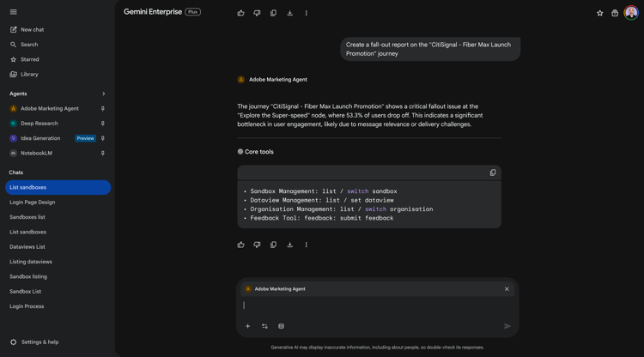Screen dimensions: 644x357
Task: Click thumbs up in top toolbar
Action: [x=240, y=13]
